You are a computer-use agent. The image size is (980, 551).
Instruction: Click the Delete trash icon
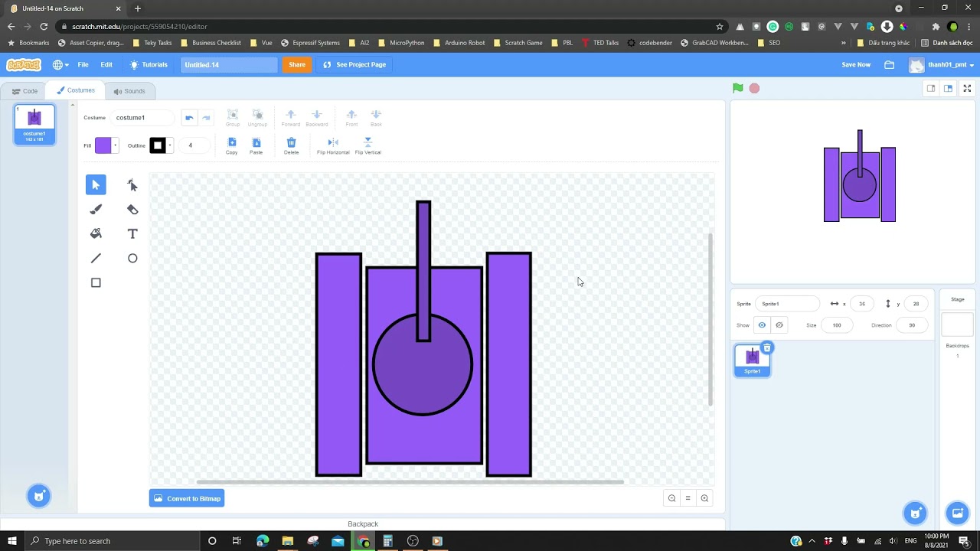[291, 145]
